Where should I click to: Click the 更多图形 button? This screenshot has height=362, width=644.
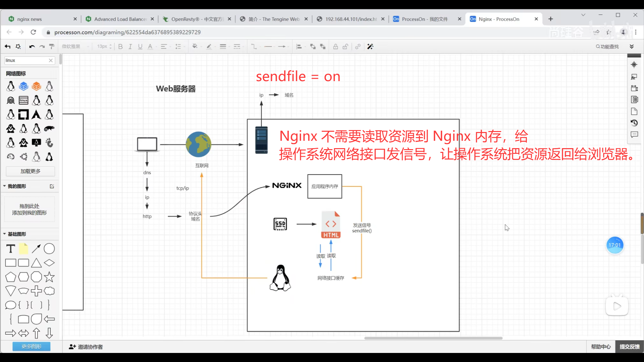click(x=32, y=346)
